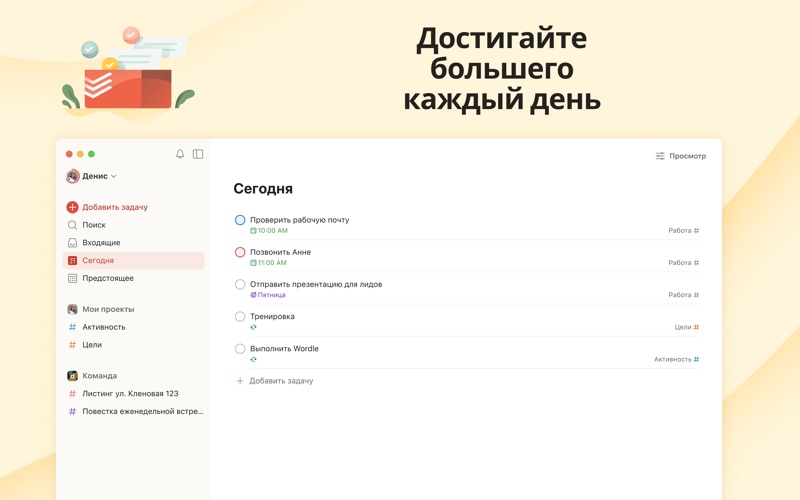Toggle the sidebar panel icon
The height and width of the screenshot is (500, 800).
198,154
